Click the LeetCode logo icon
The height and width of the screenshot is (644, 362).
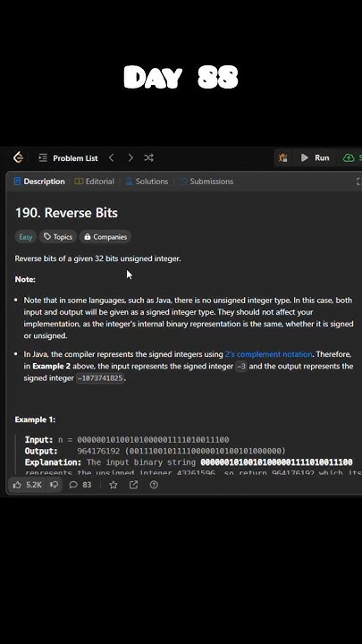tap(19, 157)
